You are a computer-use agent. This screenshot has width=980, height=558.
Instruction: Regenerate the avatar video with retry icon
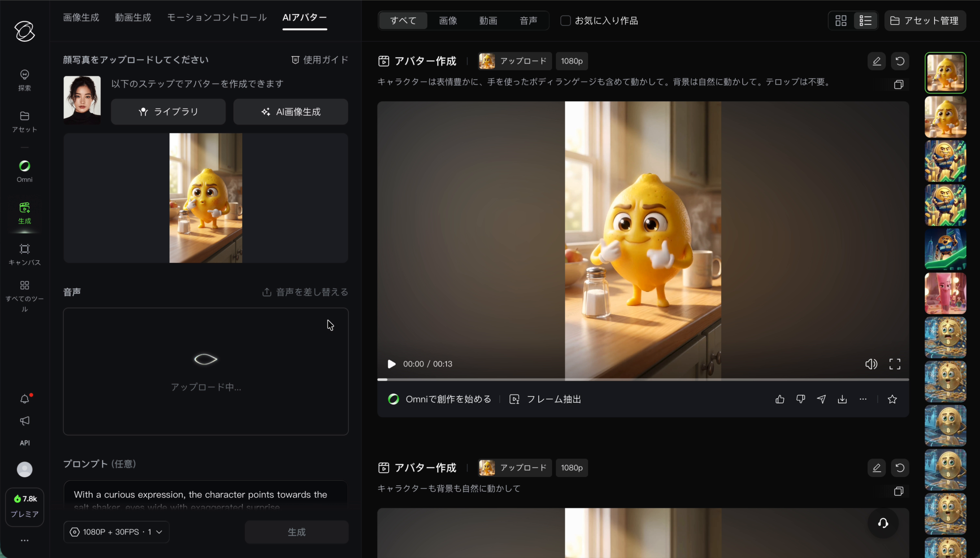click(900, 61)
